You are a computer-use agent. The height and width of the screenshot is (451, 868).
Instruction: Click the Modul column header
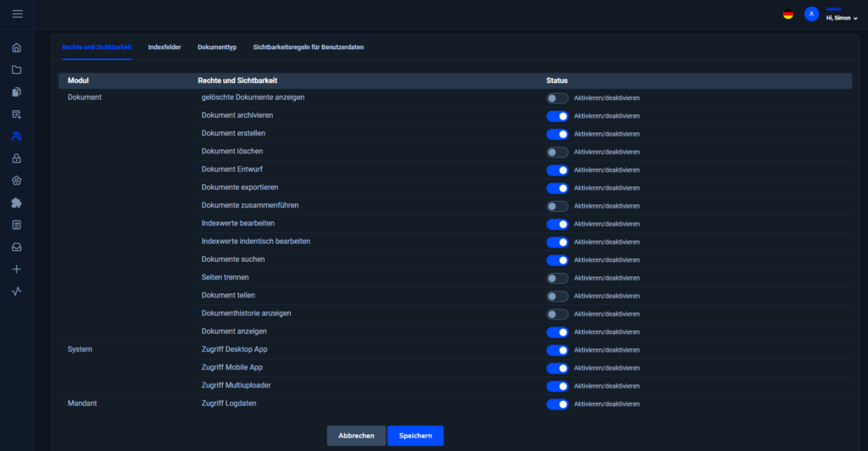pyautogui.click(x=78, y=81)
